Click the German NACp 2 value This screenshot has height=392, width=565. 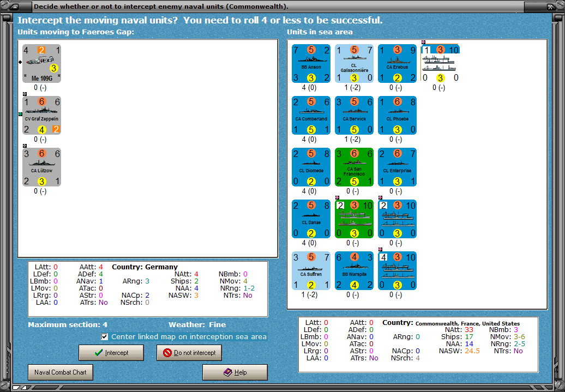coord(147,295)
